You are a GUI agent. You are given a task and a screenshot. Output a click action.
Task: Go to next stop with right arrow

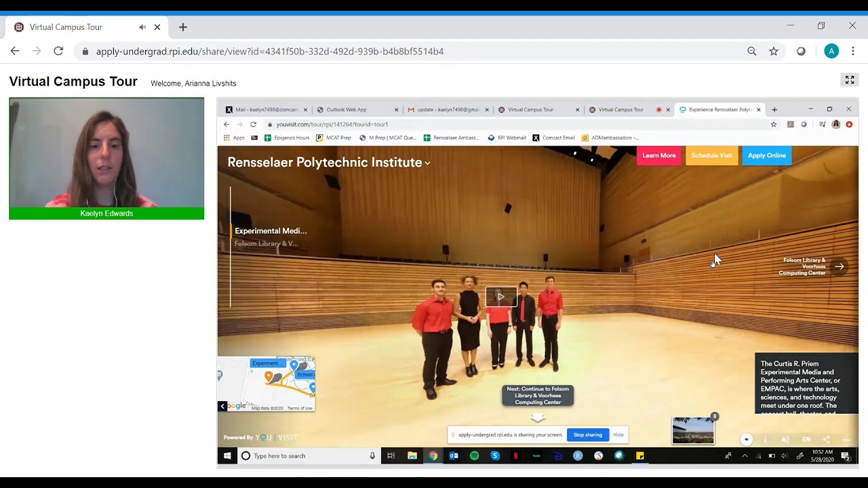(840, 266)
